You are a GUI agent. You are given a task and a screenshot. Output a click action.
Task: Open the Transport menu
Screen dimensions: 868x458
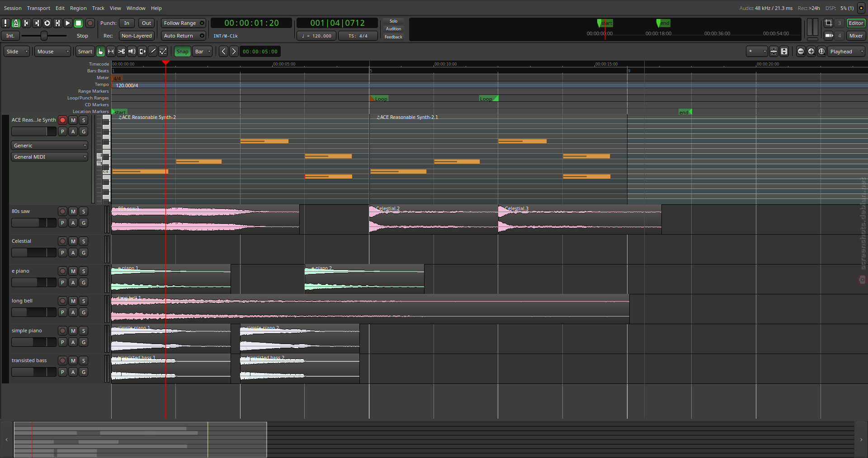click(x=38, y=8)
